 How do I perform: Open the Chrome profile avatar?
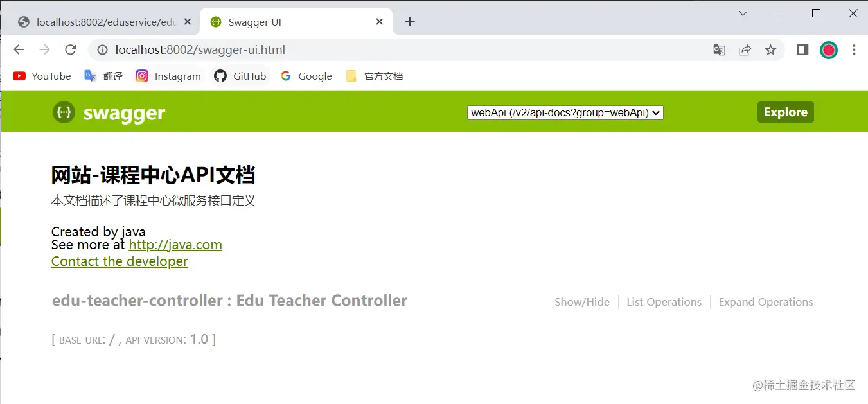pos(829,49)
